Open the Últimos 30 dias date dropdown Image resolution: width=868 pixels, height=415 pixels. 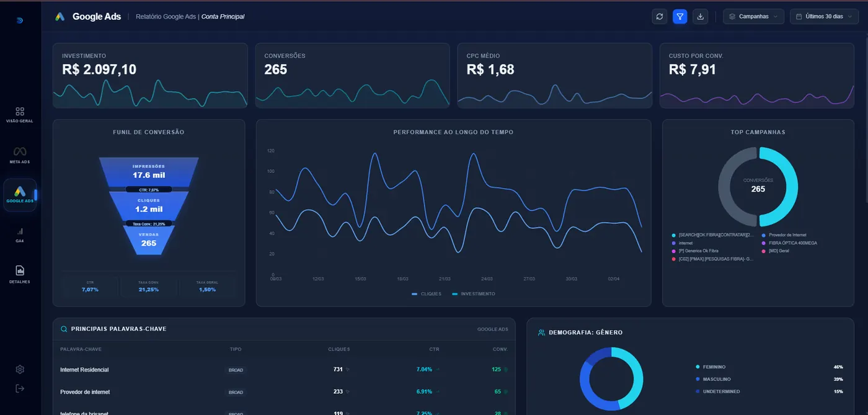click(x=823, y=17)
